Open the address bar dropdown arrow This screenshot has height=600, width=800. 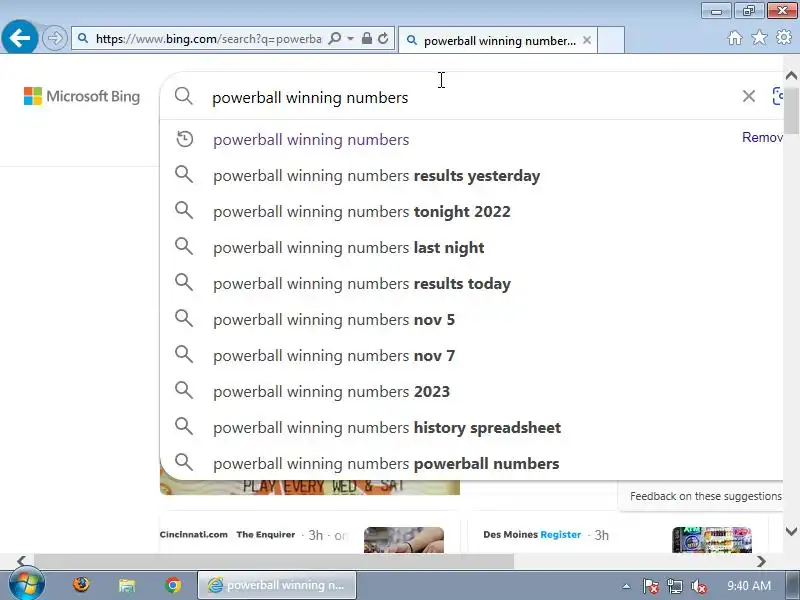coord(350,39)
